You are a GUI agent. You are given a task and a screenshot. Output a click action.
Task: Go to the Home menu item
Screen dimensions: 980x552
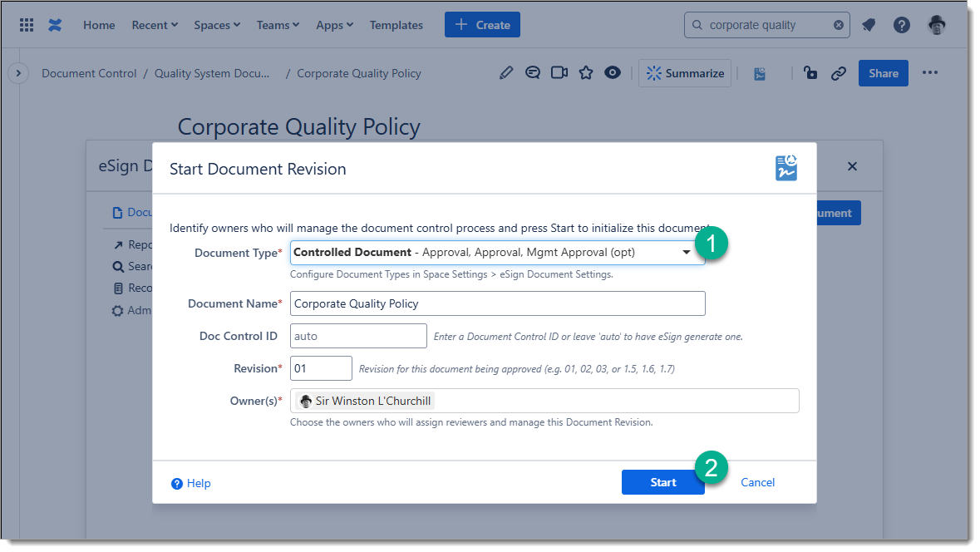99,25
